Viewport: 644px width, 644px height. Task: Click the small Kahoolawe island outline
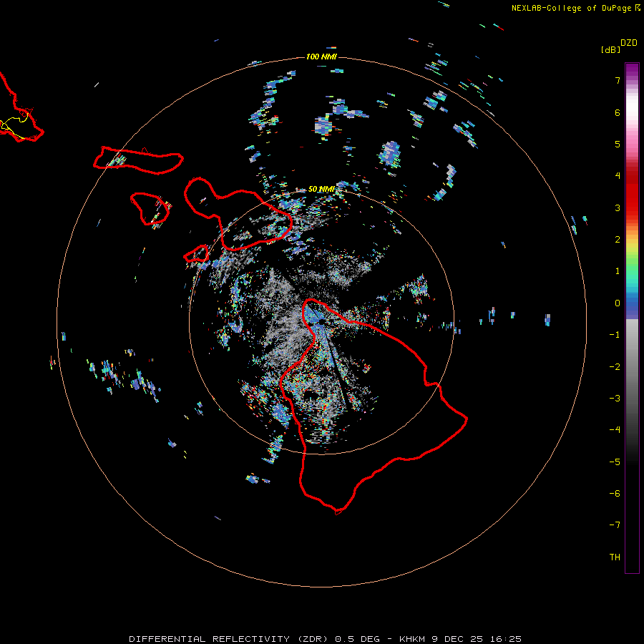pos(196,253)
